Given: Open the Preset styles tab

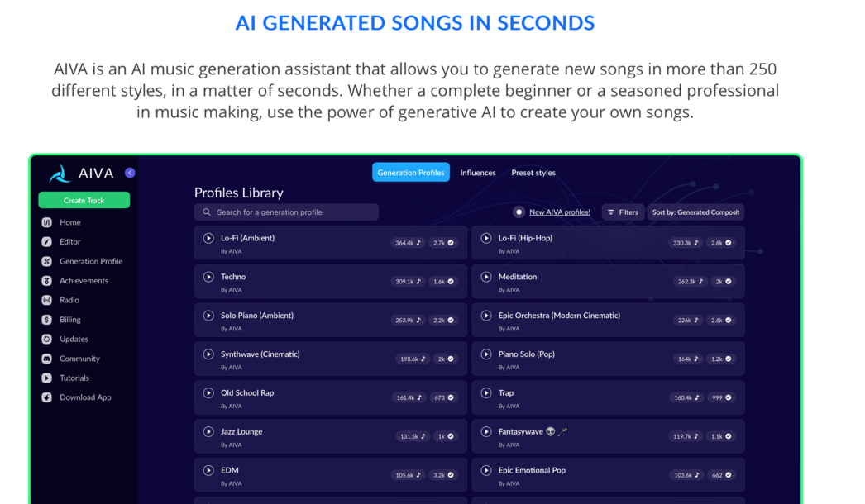Looking at the screenshot, I should click(533, 172).
